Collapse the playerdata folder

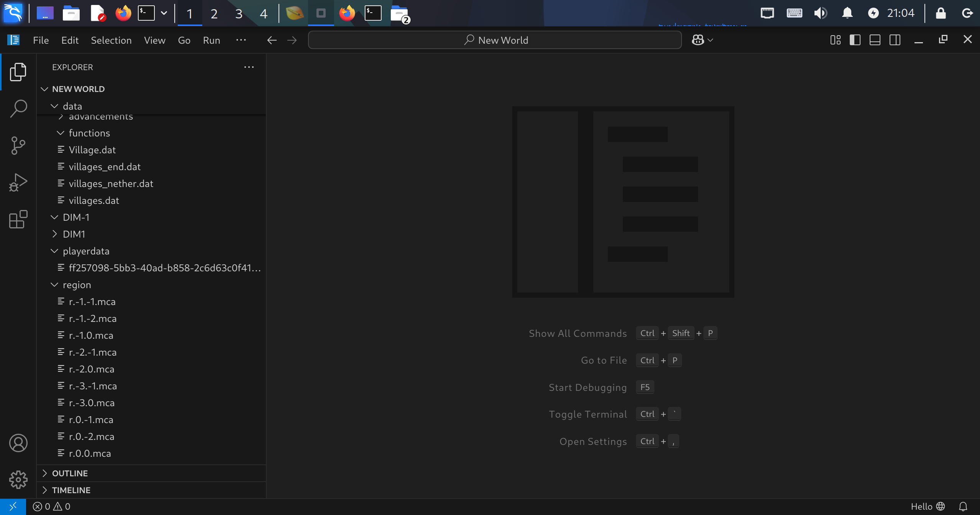point(86,251)
